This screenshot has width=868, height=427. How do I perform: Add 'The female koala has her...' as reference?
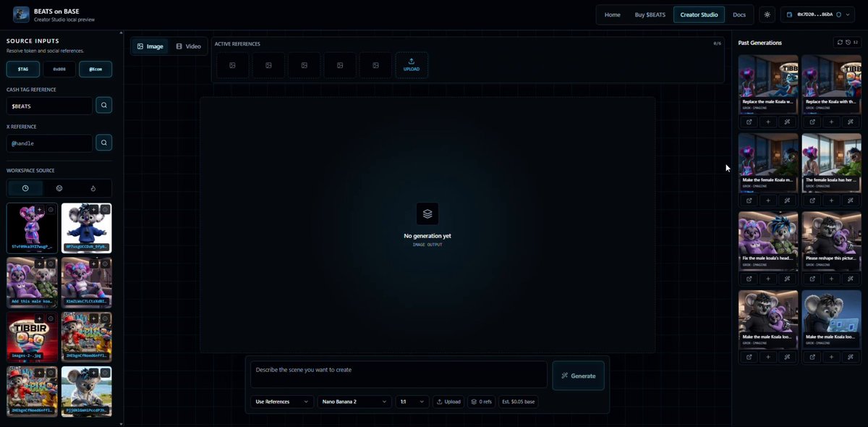click(x=831, y=200)
